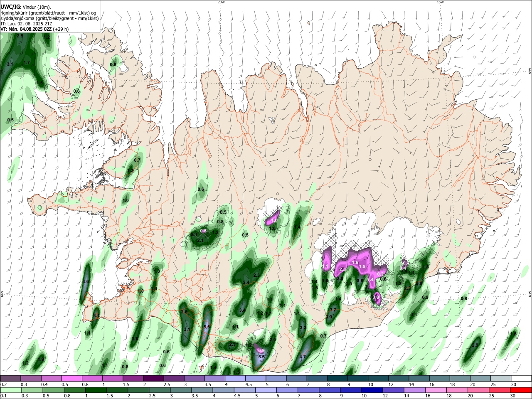
Task: Click the Vestmannaeyjar island off the south coast
Action: click(x=202, y=368)
